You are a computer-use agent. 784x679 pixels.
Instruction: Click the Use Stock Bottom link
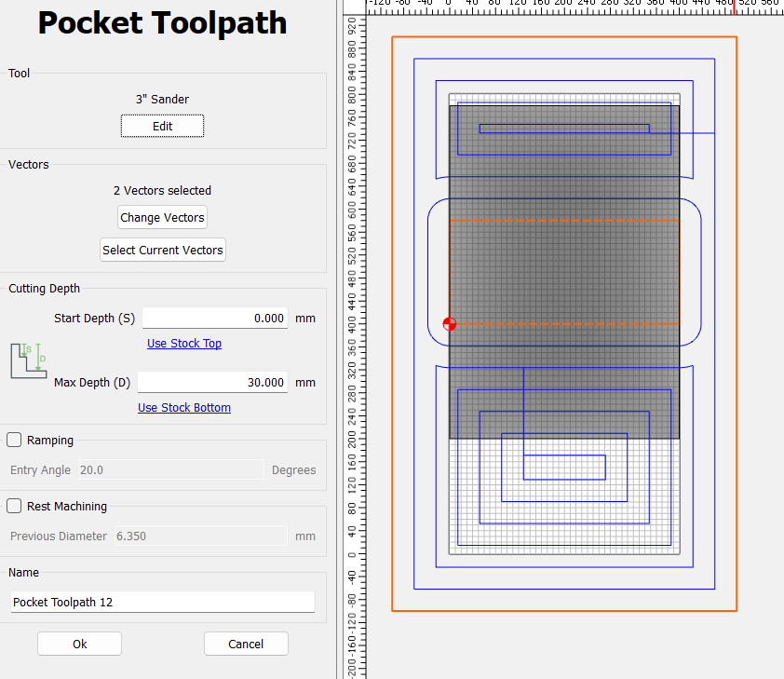tap(184, 408)
